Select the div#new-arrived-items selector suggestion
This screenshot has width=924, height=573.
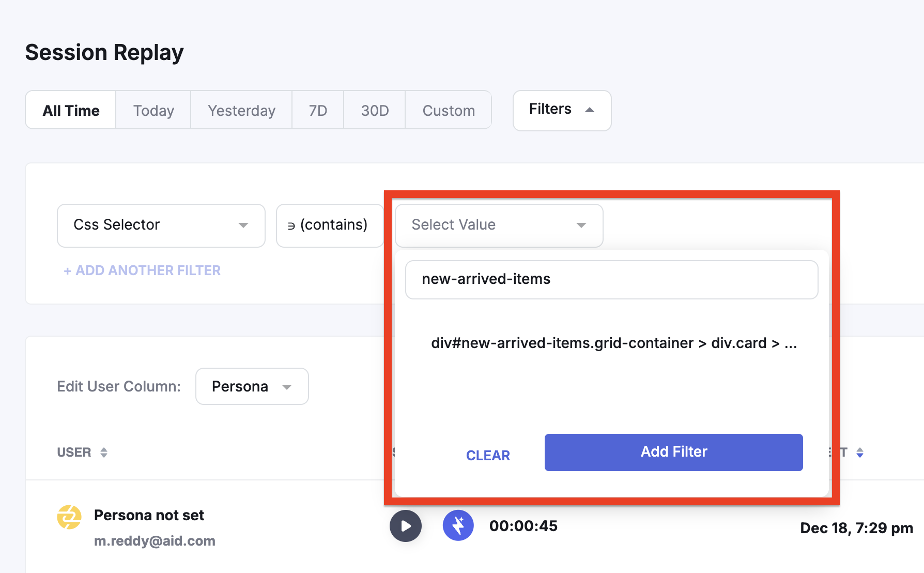[x=614, y=343]
